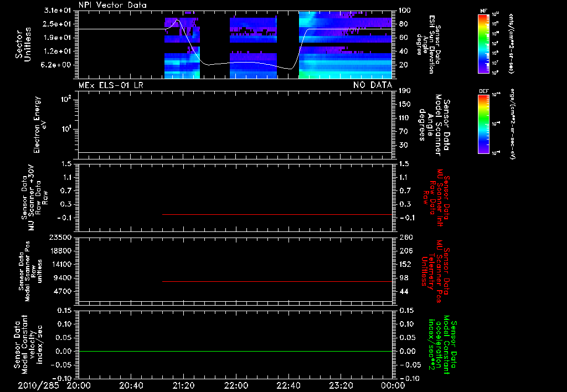Click the DEF color bar legend
This screenshot has width=567, height=392.
483,123
